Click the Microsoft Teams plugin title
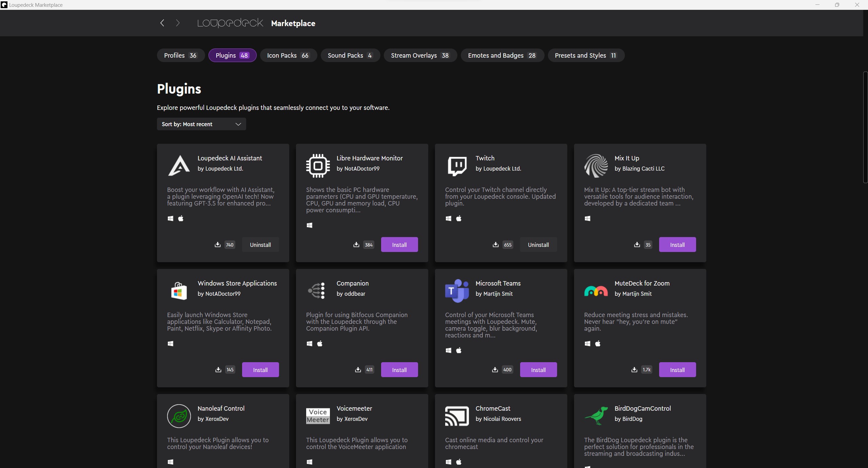868x468 pixels. tap(498, 283)
